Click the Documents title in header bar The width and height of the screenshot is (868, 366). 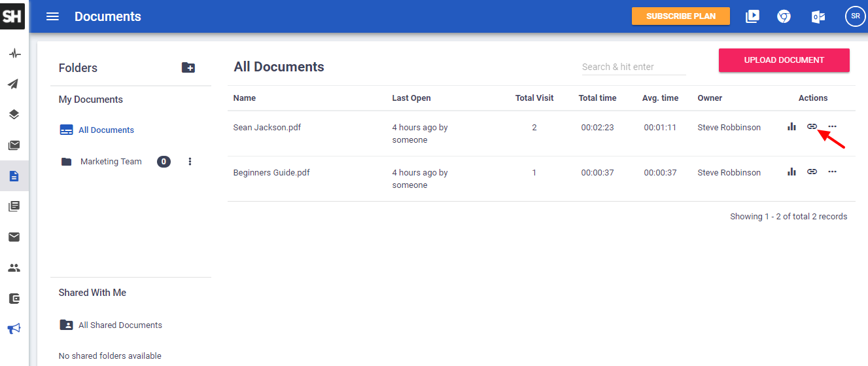click(108, 16)
